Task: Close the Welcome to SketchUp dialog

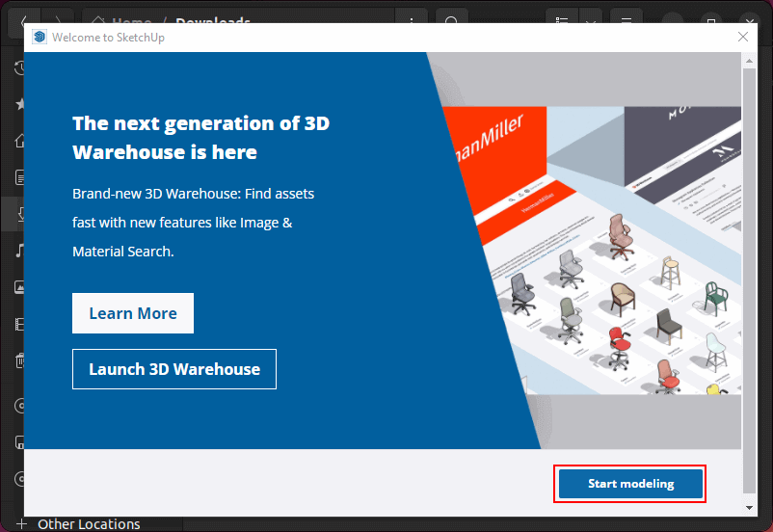Action: click(x=743, y=37)
